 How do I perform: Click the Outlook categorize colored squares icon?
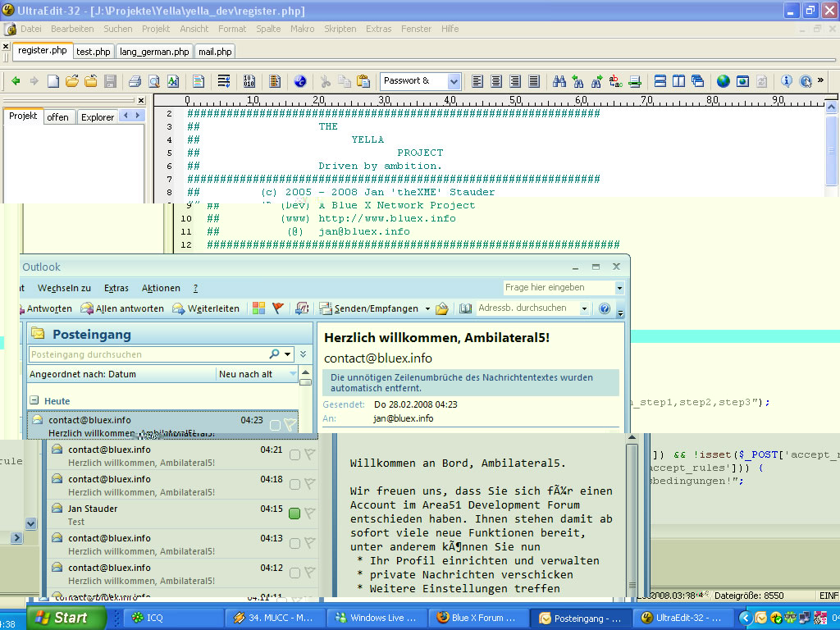pyautogui.click(x=259, y=308)
